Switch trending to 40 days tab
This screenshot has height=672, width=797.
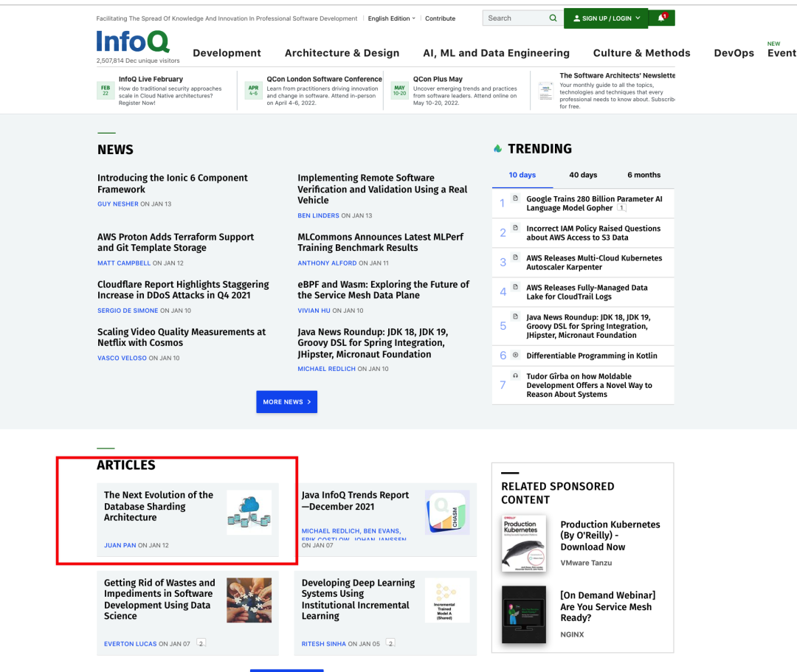[583, 175]
